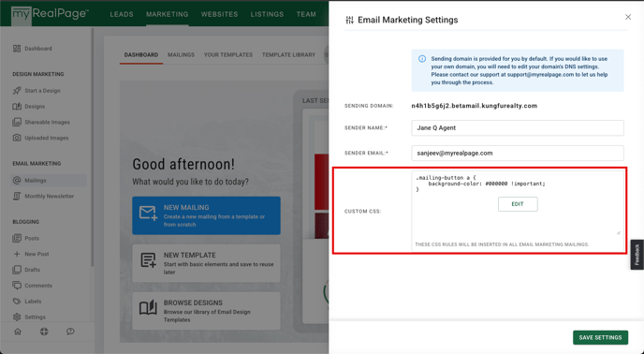
Task: Click the Monthly Newsletter document icon
Action: [17, 196]
